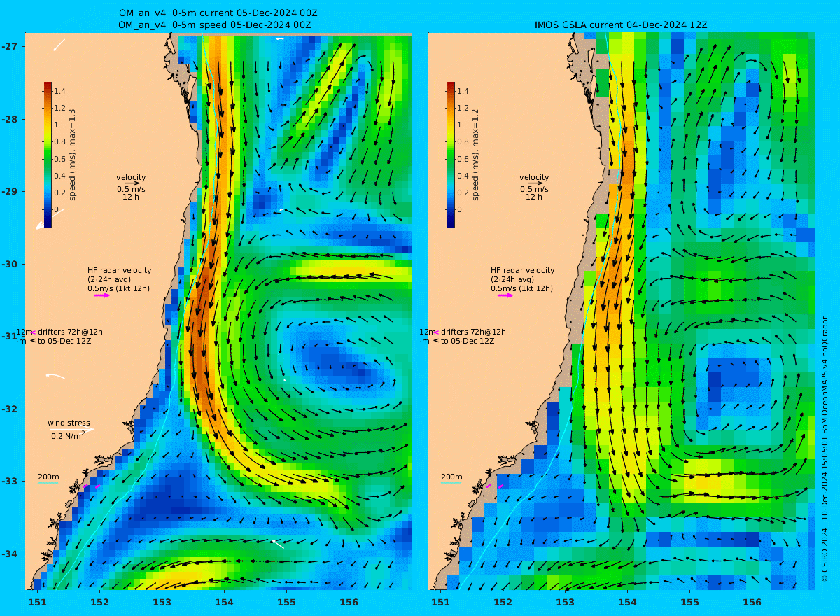Click longitude label '154' under right map
Viewport: 840px width, 616px height.
pyautogui.click(x=627, y=602)
